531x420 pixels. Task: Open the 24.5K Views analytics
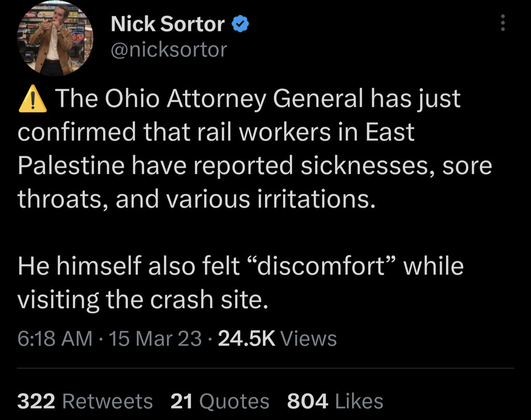(x=277, y=339)
